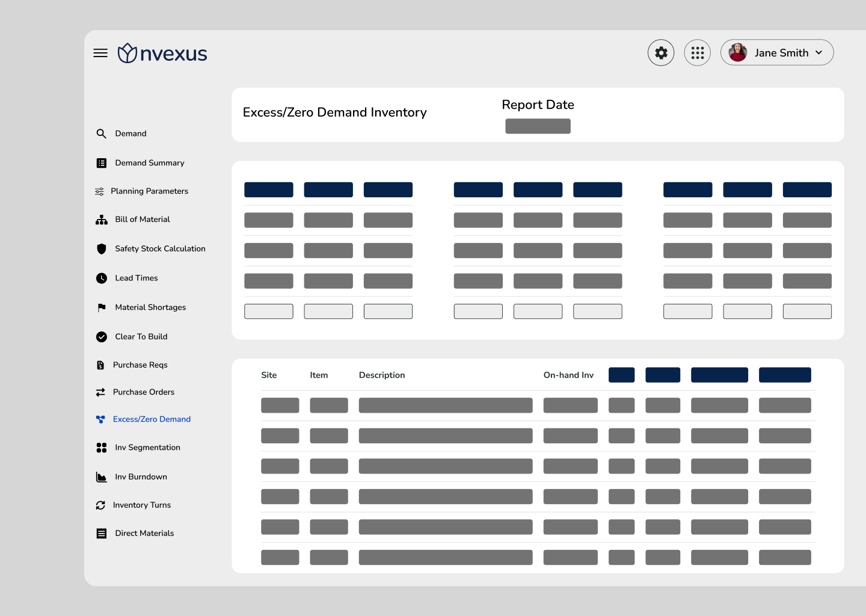Click the Direct Materials list icon

click(102, 534)
